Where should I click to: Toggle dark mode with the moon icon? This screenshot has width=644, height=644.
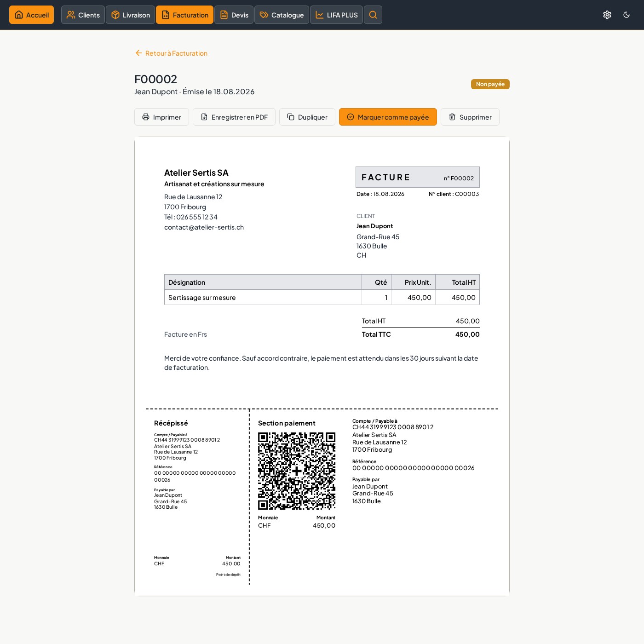[627, 15]
